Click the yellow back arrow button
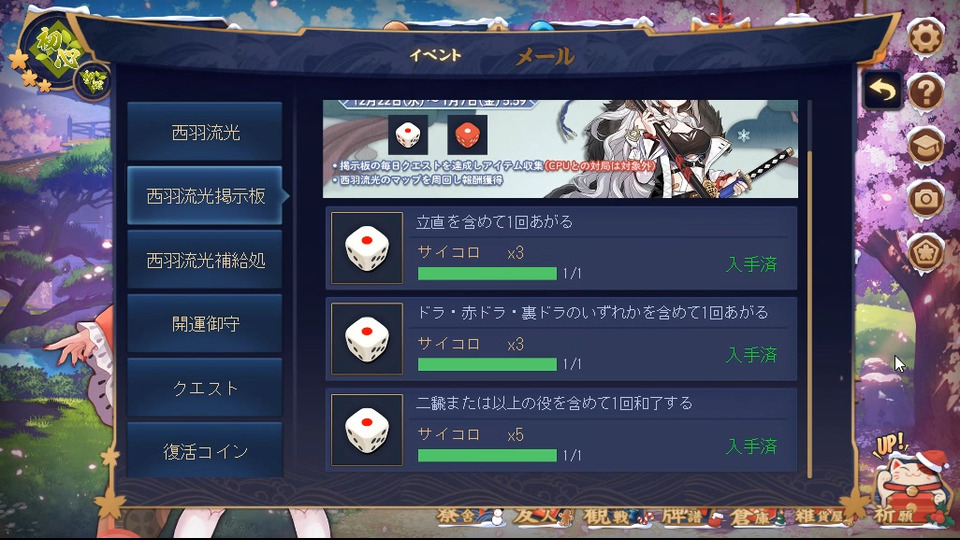960x540 pixels. (882, 91)
